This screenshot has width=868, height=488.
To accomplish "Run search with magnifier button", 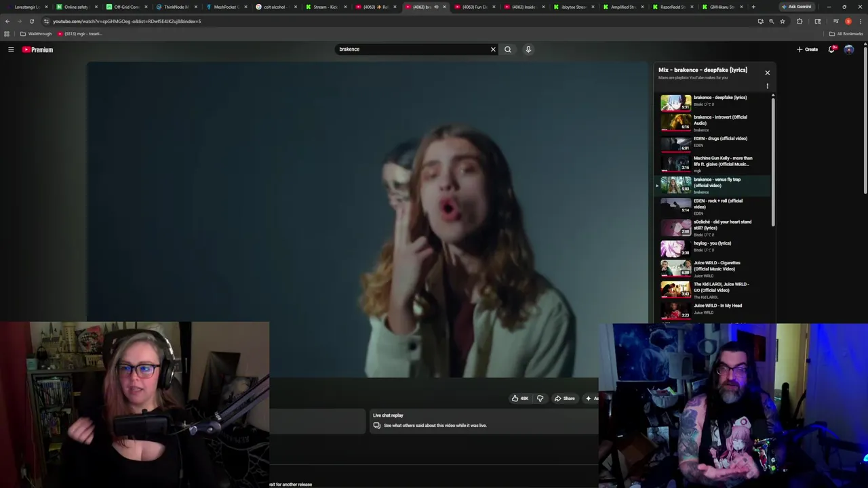I will click(507, 49).
